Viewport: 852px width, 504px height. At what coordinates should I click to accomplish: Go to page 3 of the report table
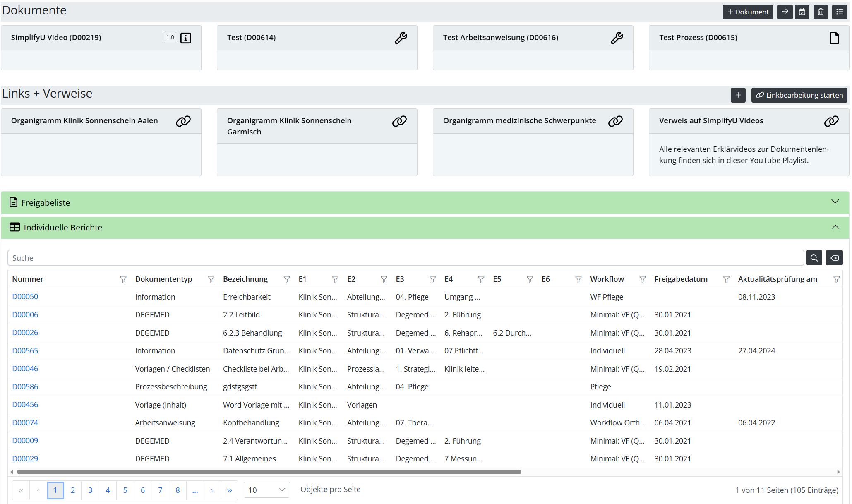(90, 490)
